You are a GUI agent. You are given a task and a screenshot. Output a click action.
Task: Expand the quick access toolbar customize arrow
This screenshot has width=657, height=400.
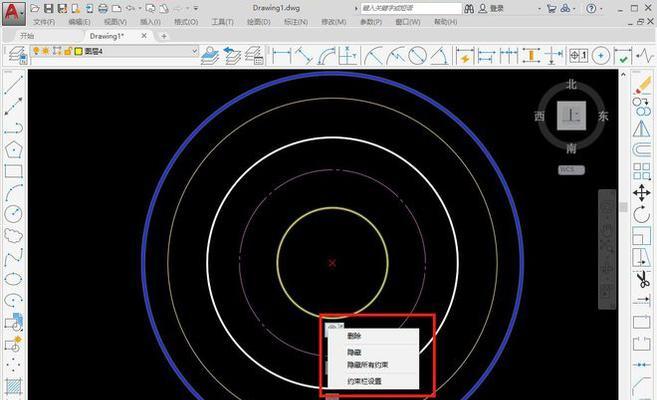click(196, 8)
